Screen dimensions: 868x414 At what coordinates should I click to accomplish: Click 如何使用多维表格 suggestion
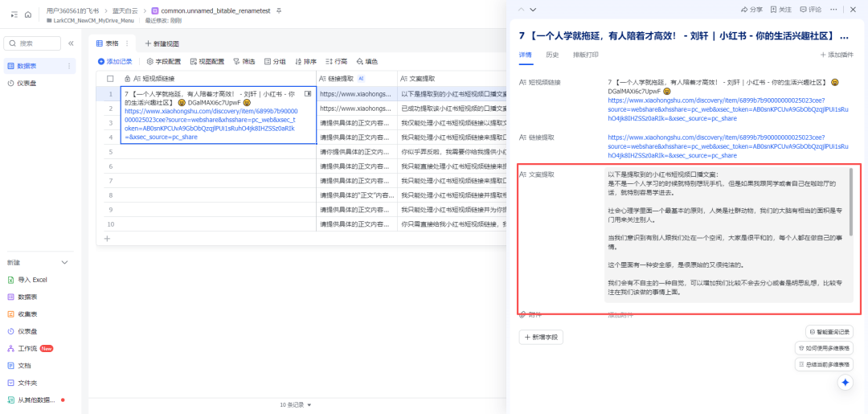pyautogui.click(x=825, y=348)
